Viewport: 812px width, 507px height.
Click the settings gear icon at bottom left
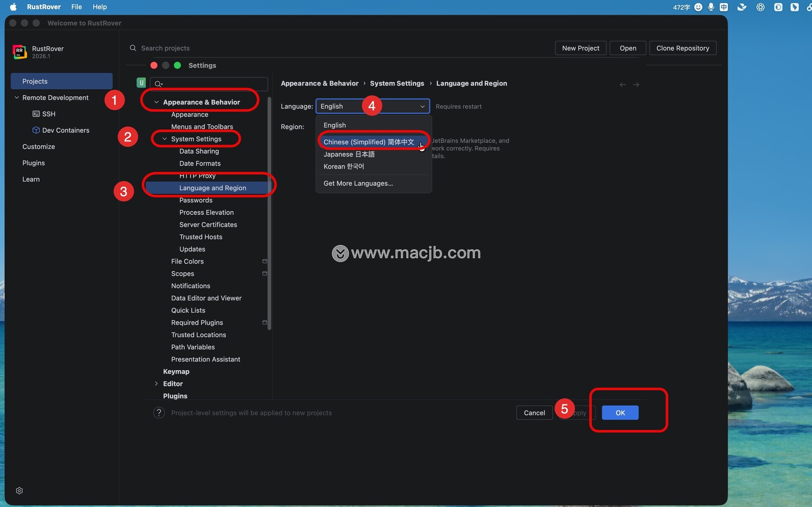pyautogui.click(x=19, y=490)
